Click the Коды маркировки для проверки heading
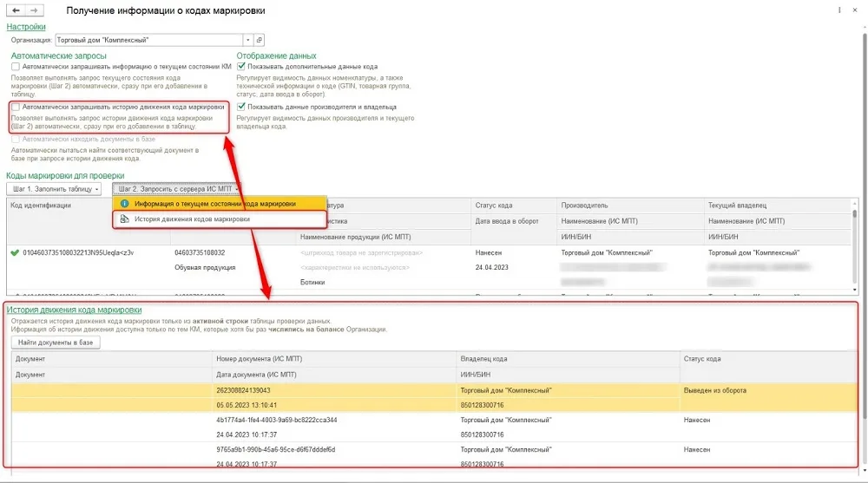Image resolution: width=868 pixels, height=483 pixels. (65, 175)
